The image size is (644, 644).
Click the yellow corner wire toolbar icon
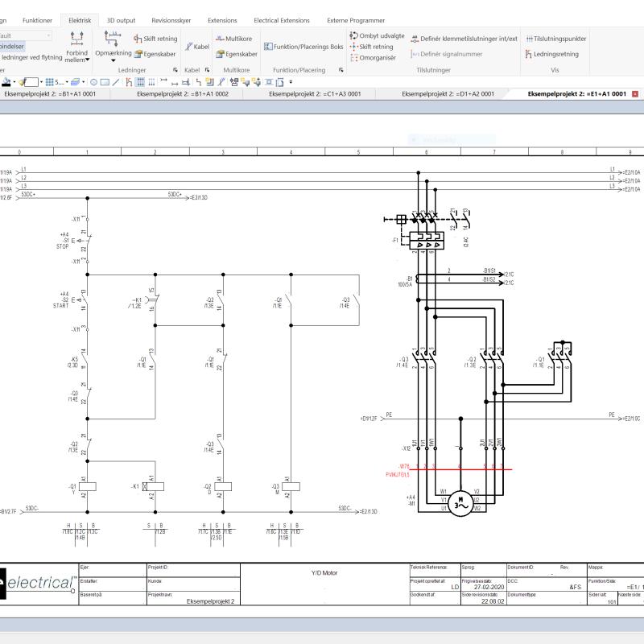[x=209, y=82]
